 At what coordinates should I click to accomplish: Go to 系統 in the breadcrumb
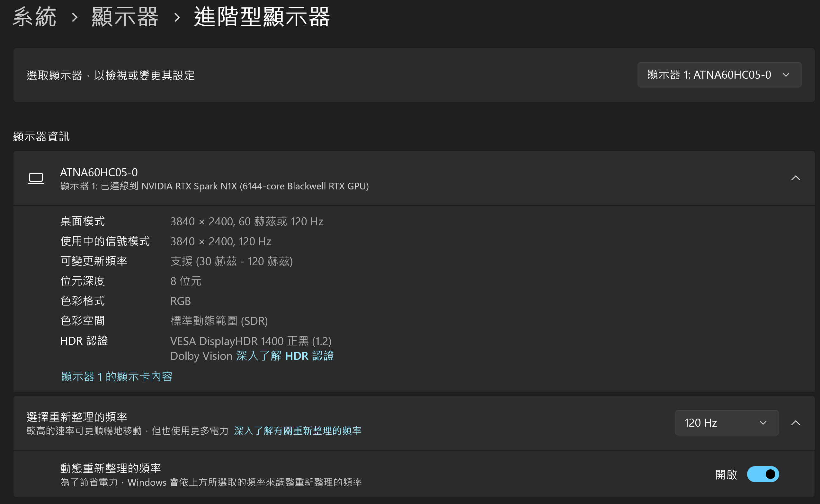point(34,17)
